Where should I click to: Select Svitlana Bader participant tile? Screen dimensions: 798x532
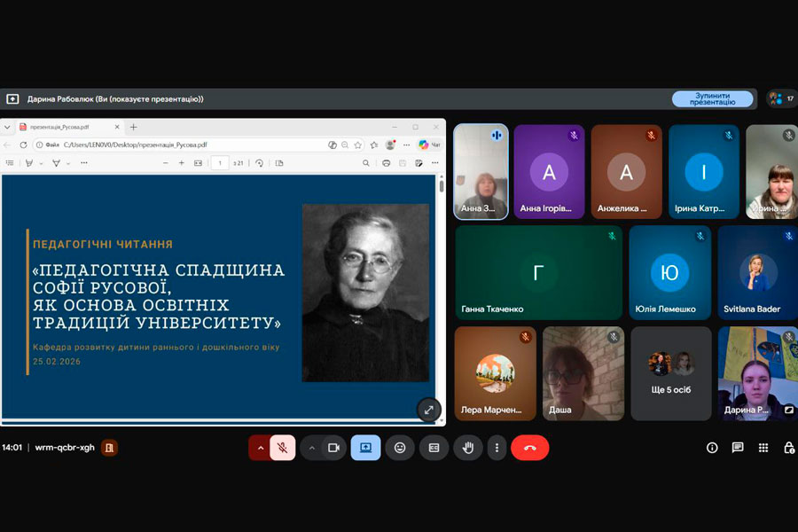tap(758, 272)
